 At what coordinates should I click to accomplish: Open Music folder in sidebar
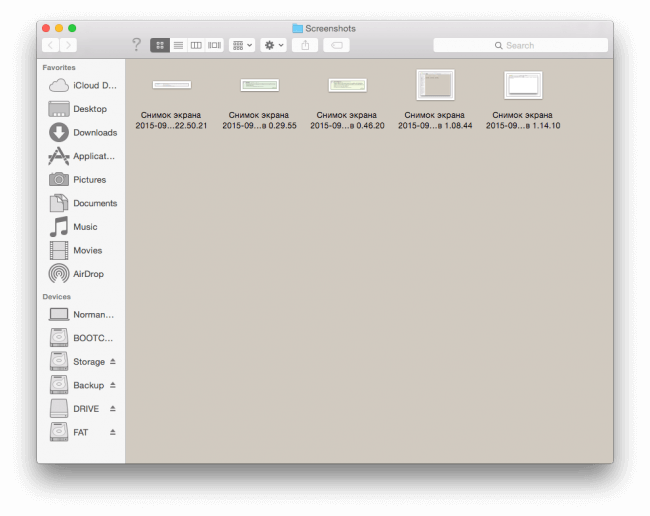pyautogui.click(x=82, y=227)
